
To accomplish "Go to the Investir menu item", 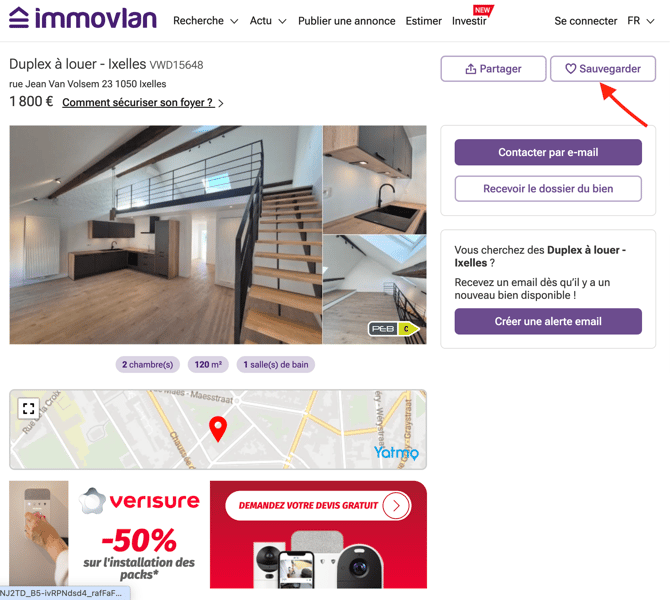I will 469,21.
